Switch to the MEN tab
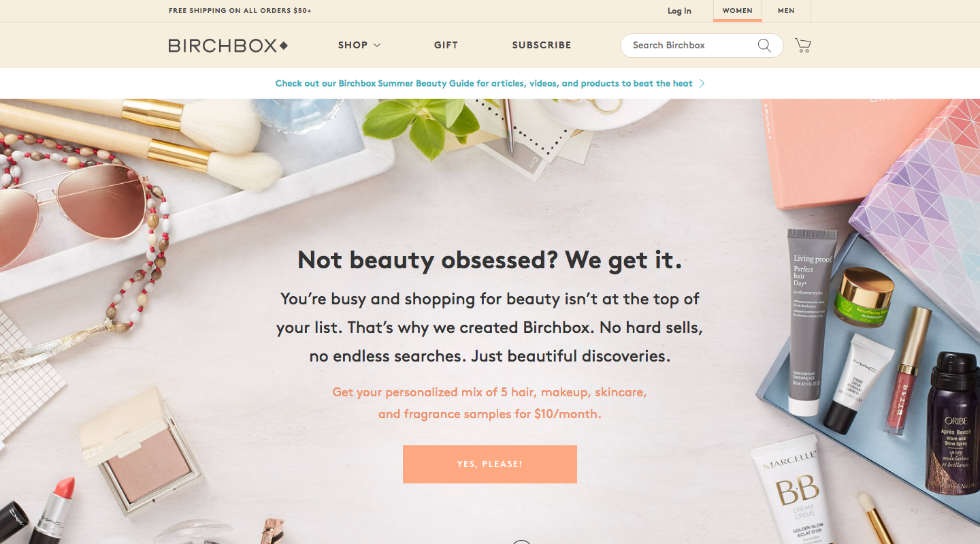The width and height of the screenshot is (980, 544). 786,11
